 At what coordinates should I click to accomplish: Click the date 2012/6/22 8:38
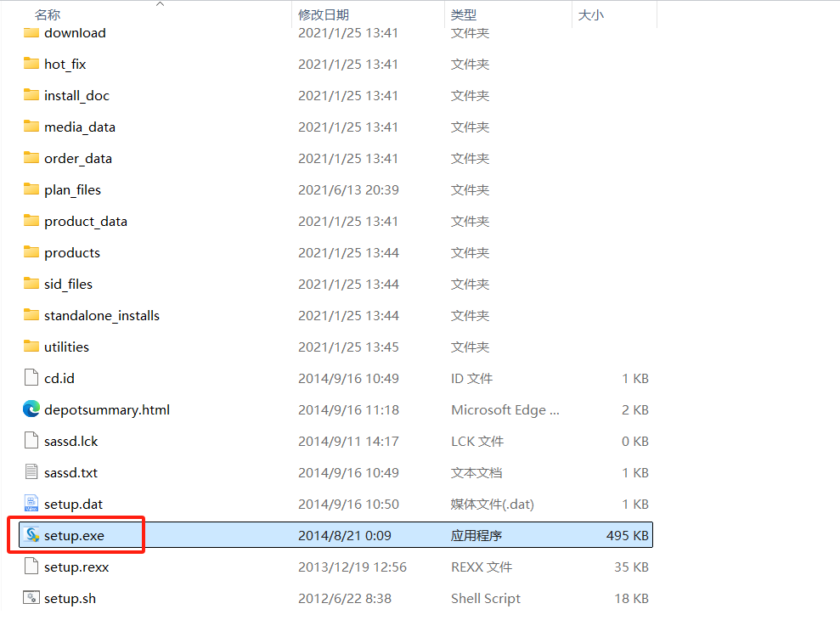click(345, 598)
